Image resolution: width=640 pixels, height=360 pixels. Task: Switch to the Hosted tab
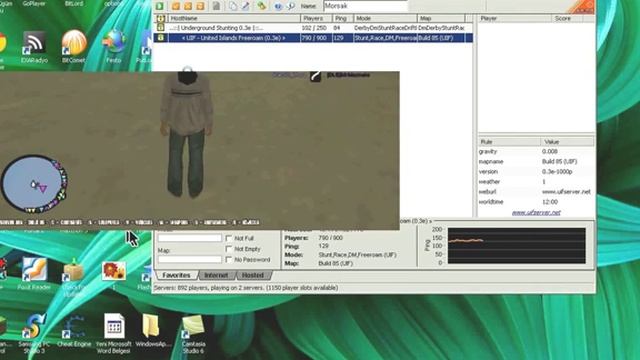pyautogui.click(x=253, y=276)
